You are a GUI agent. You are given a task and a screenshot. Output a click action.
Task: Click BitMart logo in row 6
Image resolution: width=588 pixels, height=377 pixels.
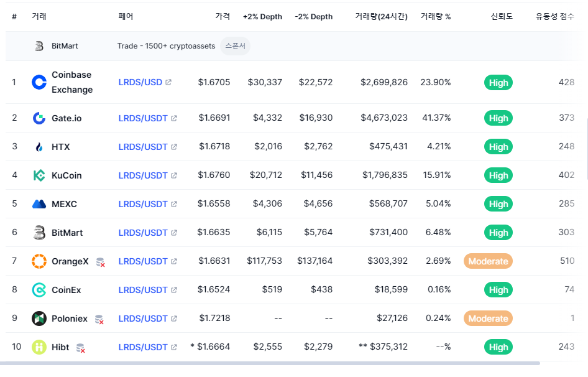click(39, 233)
